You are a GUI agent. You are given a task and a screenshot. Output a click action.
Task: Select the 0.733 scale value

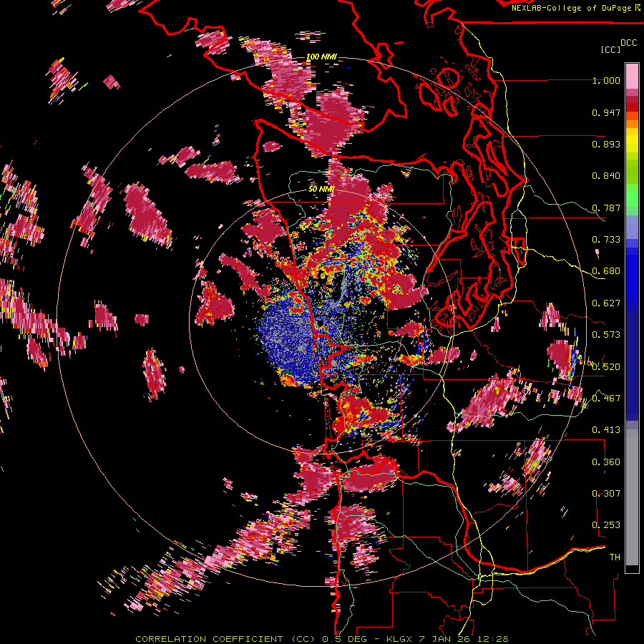(x=606, y=240)
